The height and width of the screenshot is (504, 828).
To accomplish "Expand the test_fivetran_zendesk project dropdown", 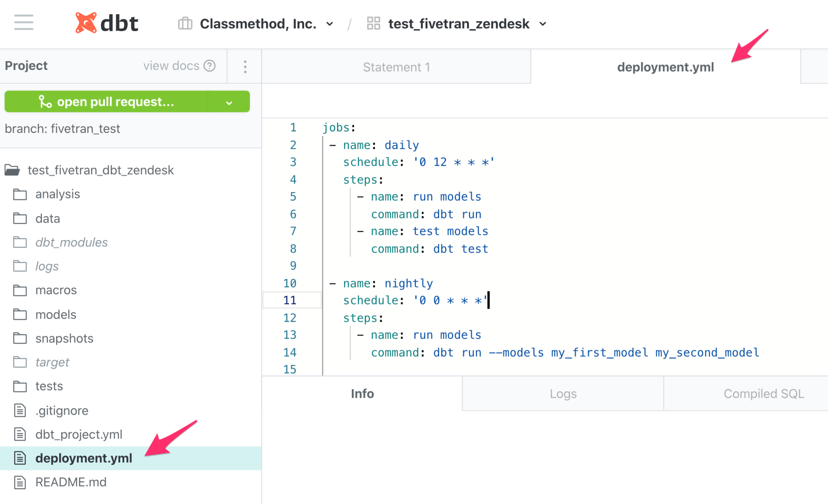I will (x=543, y=24).
